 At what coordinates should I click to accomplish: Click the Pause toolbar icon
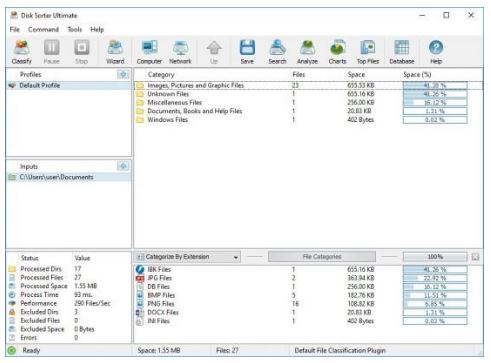click(52, 52)
